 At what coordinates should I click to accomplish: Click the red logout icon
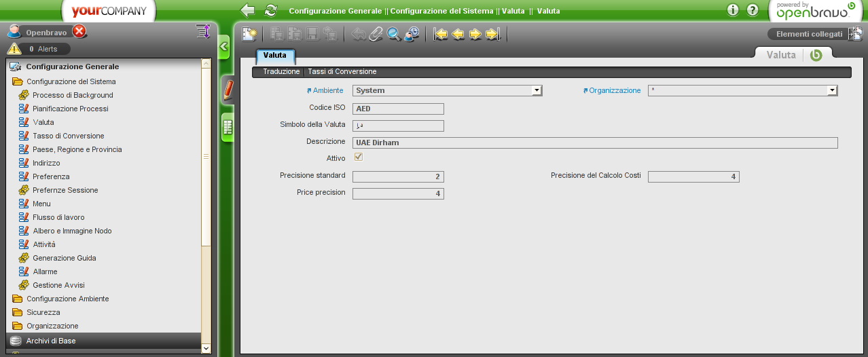tap(79, 32)
